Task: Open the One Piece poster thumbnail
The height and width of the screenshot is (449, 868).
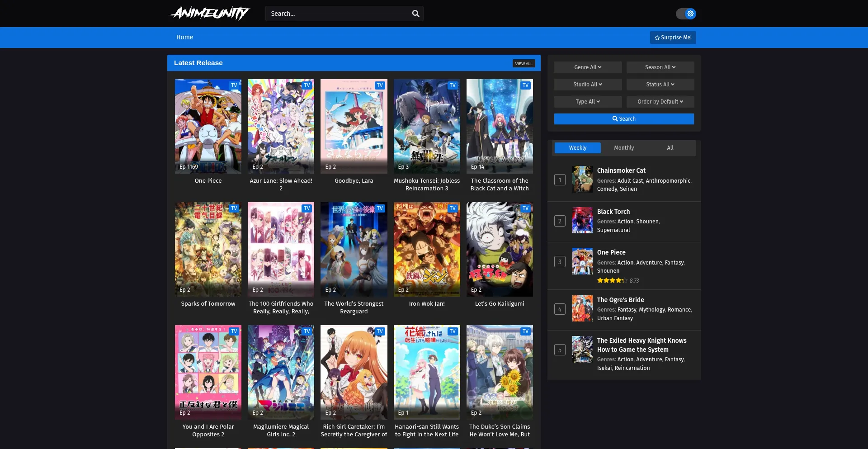Action: coord(208,126)
